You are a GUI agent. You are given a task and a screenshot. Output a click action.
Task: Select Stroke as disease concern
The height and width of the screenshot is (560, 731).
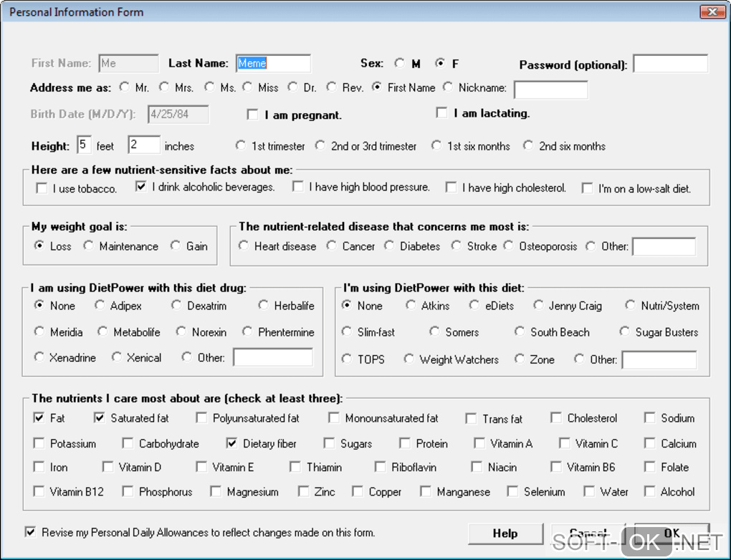[x=456, y=246]
